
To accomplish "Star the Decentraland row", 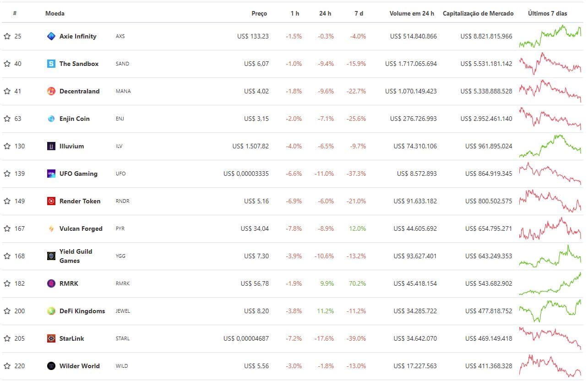I will (x=7, y=91).
